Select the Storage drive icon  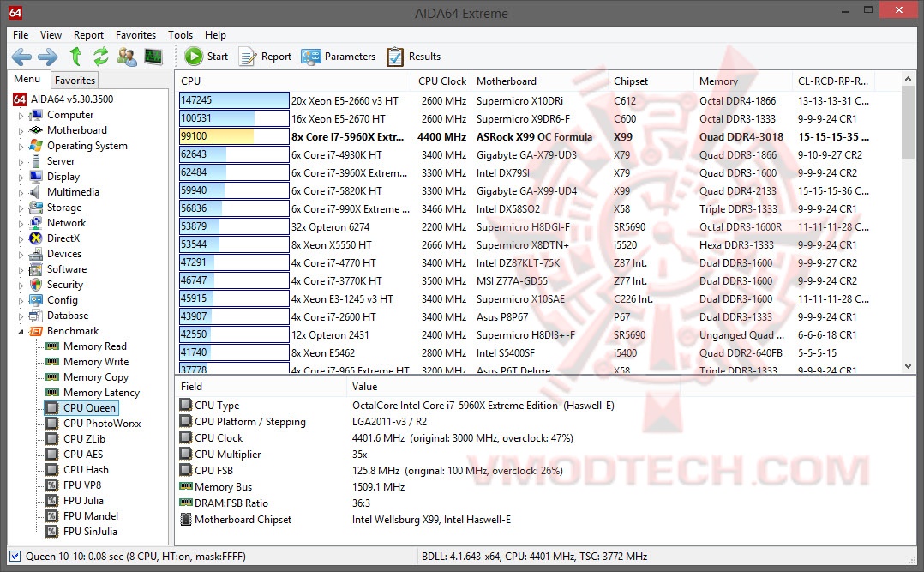point(37,208)
